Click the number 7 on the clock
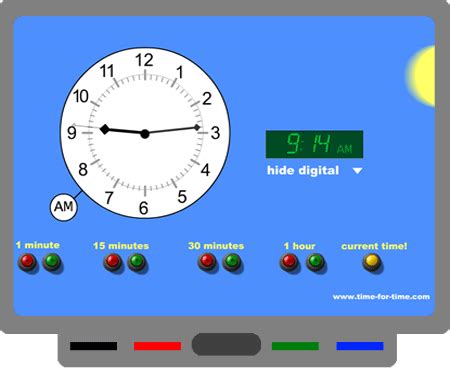Screen dimensions: 450x370 point(109,198)
